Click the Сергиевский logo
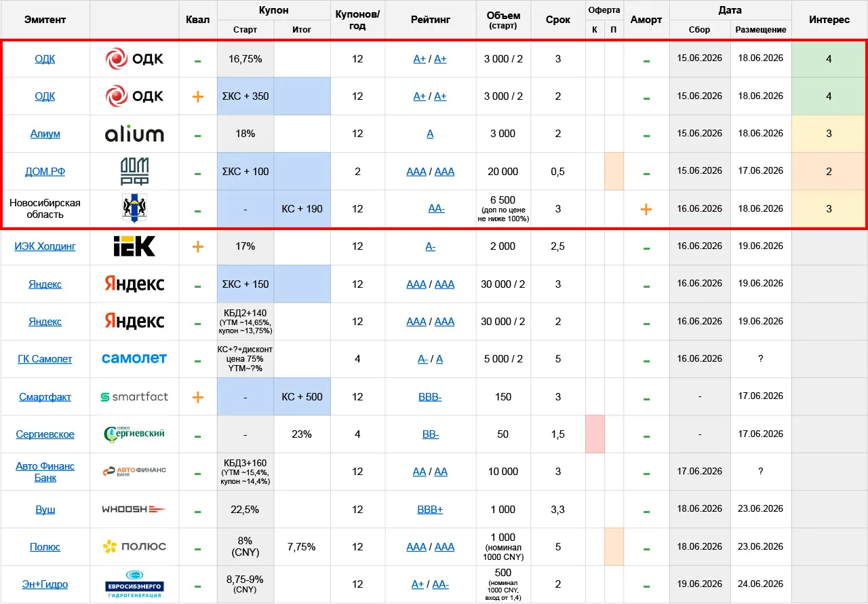Viewport: 868px width, 604px height. coord(134,434)
